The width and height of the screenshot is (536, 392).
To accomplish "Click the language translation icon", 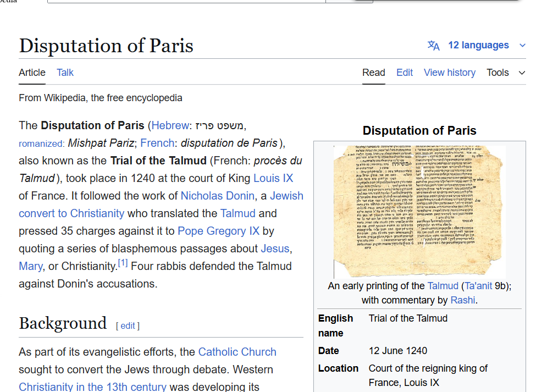I will [433, 46].
